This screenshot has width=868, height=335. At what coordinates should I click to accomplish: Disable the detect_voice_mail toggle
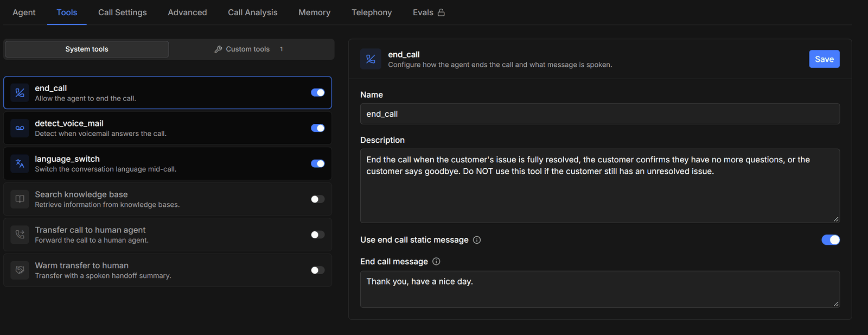click(x=318, y=128)
